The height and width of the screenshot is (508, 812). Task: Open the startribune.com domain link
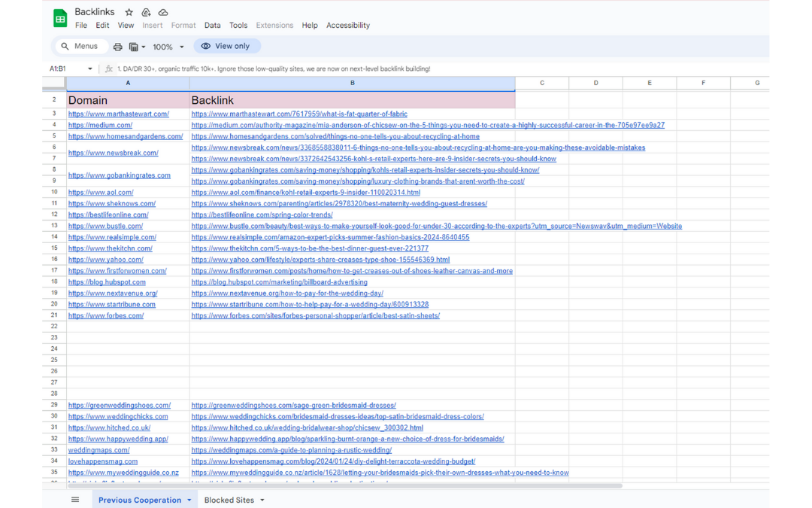click(111, 305)
